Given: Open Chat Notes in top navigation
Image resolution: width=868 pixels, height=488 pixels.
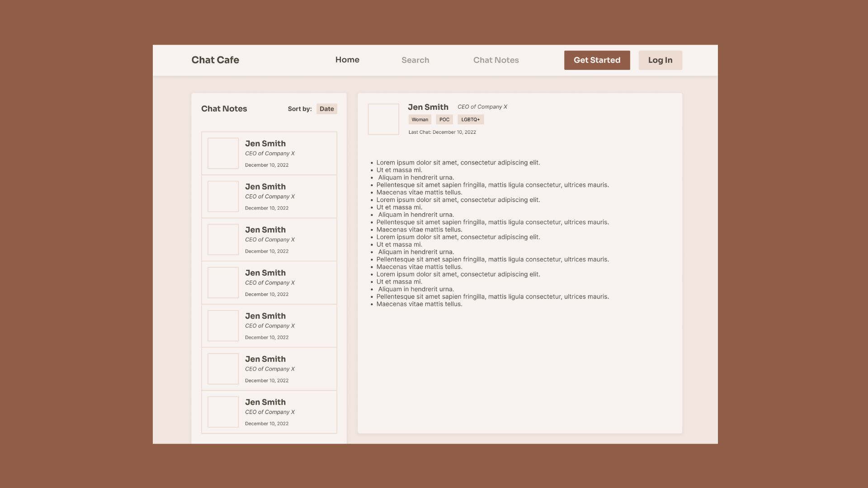Looking at the screenshot, I should [x=496, y=60].
